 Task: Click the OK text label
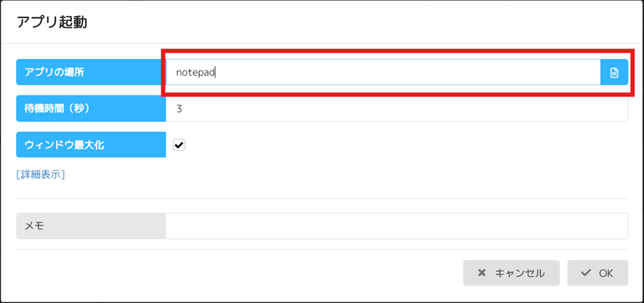(605, 273)
